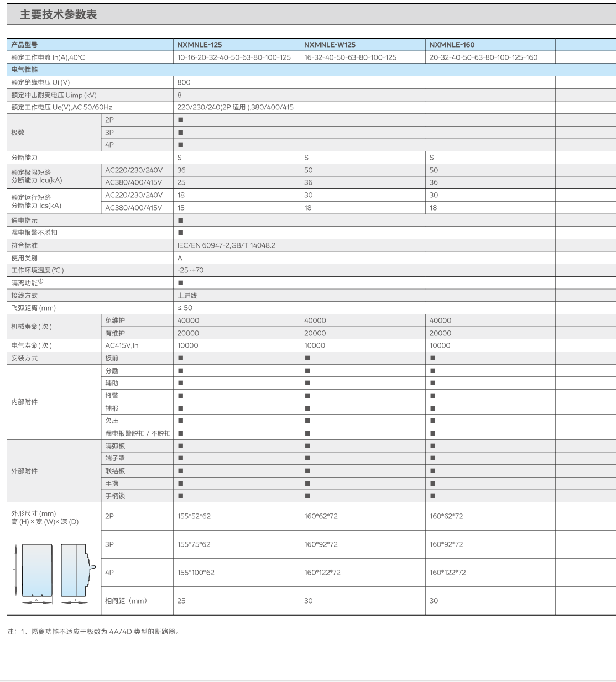Click voltage value 220/230/240(2P 适用),380/400/415
Image resolution: width=616 pixels, height=682 pixels.
pyautogui.click(x=236, y=107)
